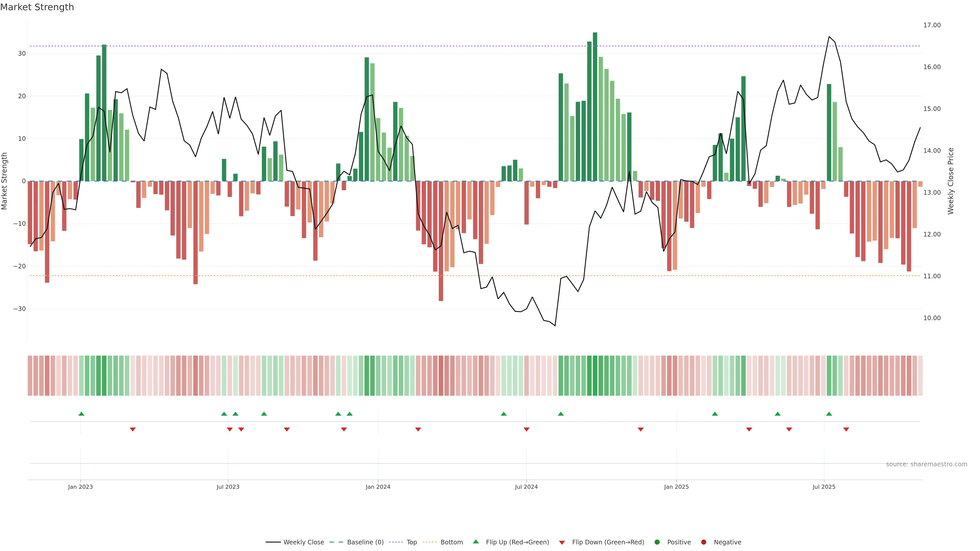This screenshot has height=551, width=980.
Task: Click the Flip Up green triangle legend icon
Action: click(x=475, y=542)
